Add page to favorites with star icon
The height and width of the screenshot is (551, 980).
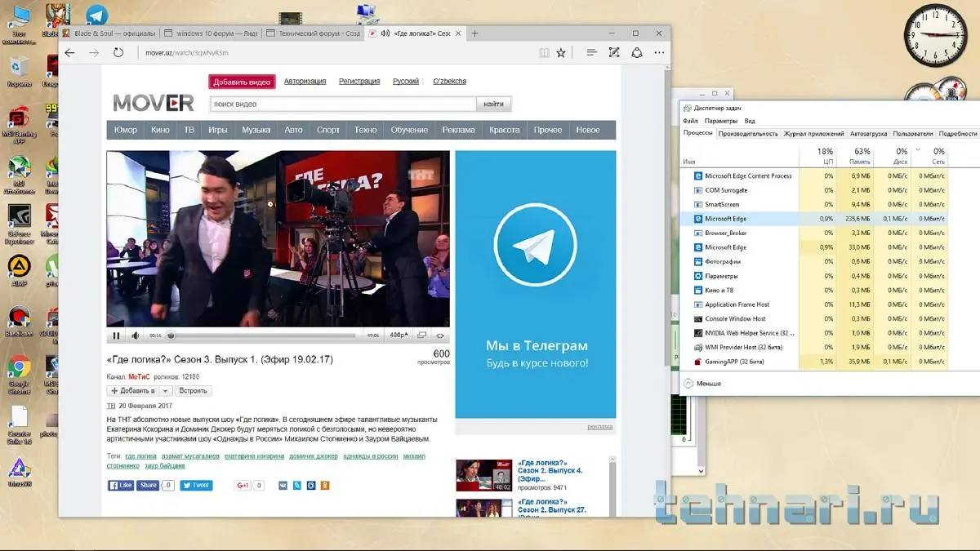click(561, 52)
